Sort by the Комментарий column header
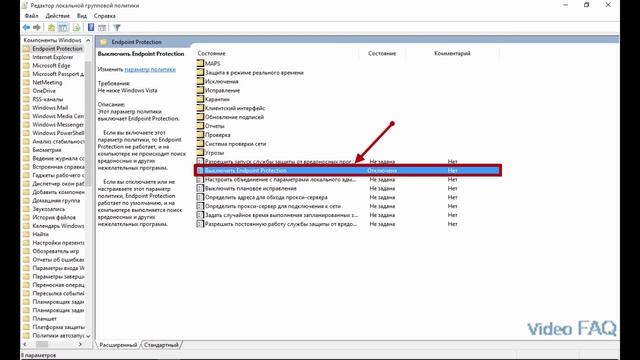 coord(452,53)
